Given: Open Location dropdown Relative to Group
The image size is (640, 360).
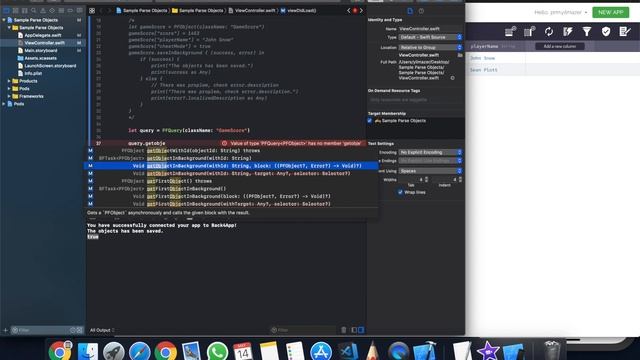Looking at the screenshot, I should click(x=430, y=47).
